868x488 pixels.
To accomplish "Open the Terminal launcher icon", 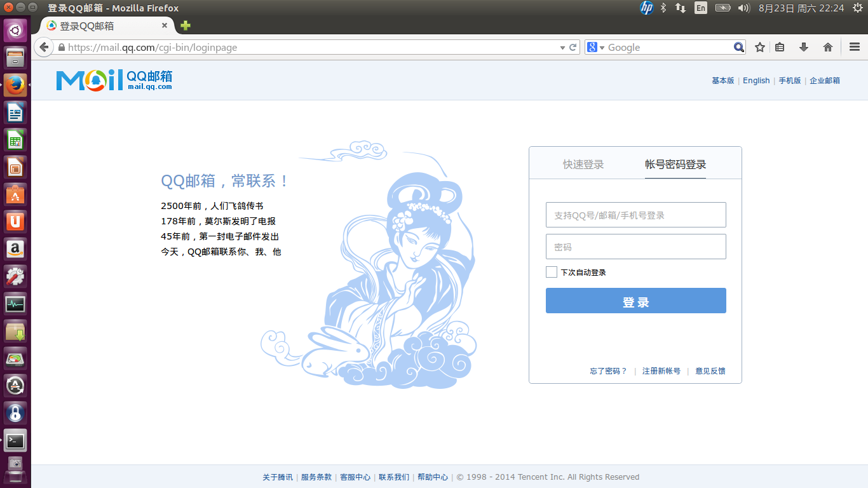I will [x=15, y=440].
